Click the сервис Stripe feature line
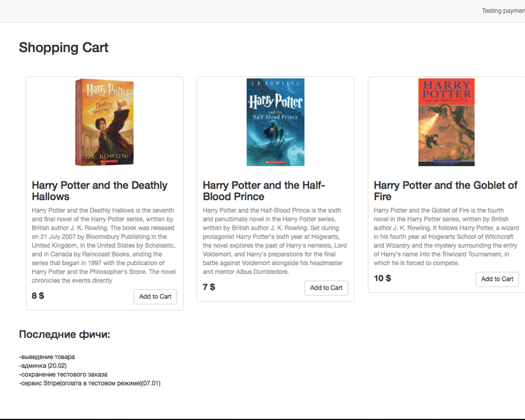This screenshot has width=525, height=420. pos(90,383)
